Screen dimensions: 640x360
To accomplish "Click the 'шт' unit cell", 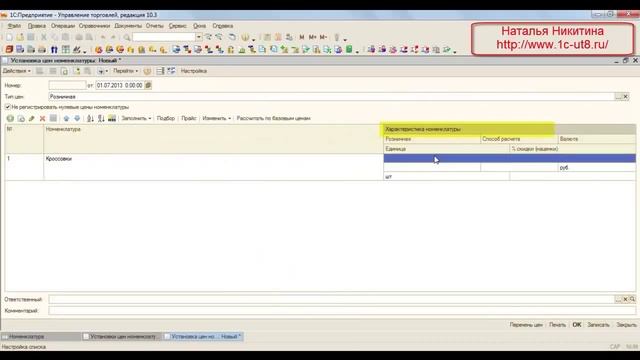I will point(446,176).
